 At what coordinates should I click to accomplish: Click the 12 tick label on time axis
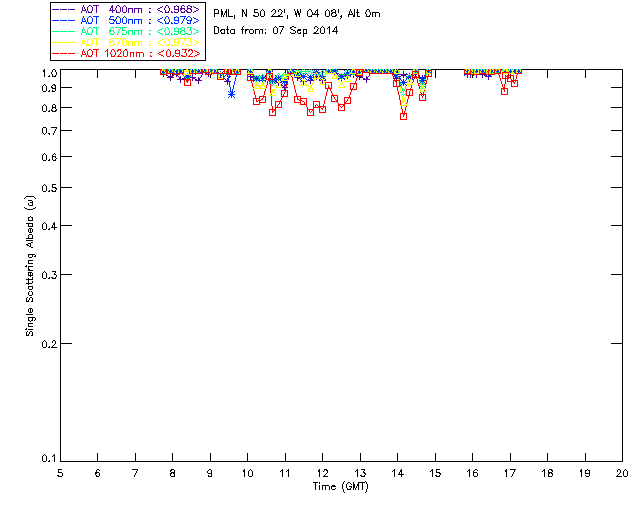322,473
